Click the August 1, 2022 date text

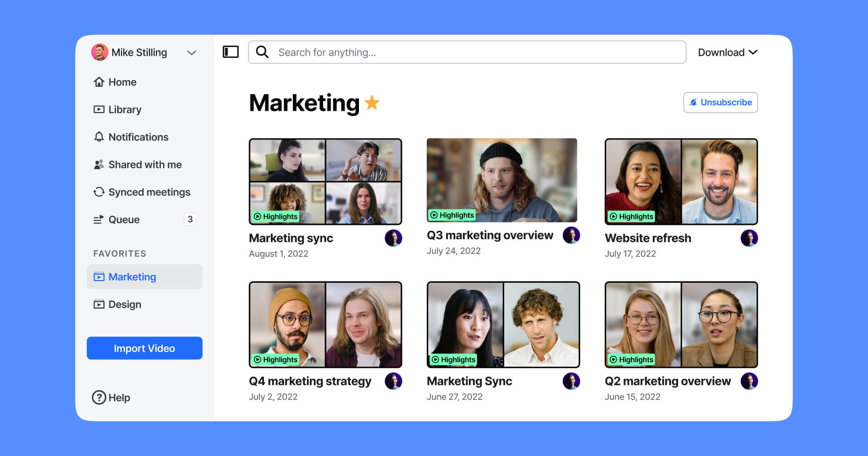pos(278,254)
